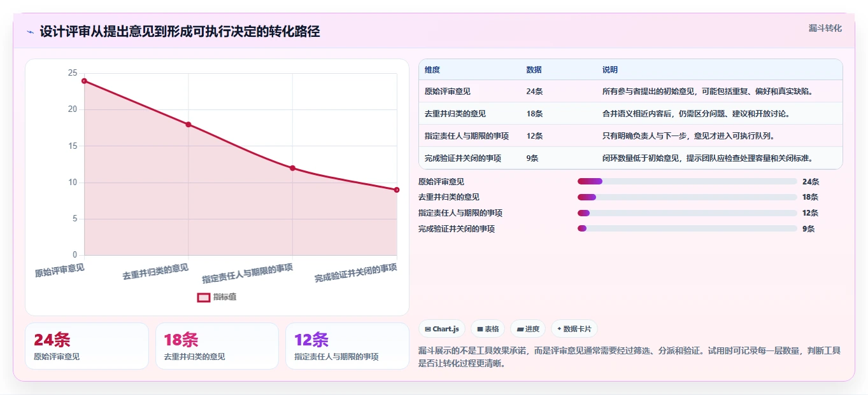Click the 维度 table column header
This screenshot has width=868, height=395.
pos(432,70)
